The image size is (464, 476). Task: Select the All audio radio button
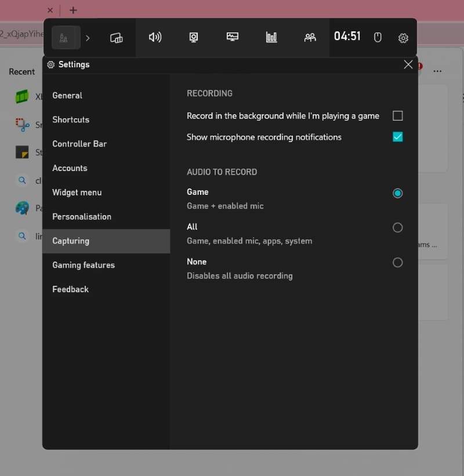[397, 228]
